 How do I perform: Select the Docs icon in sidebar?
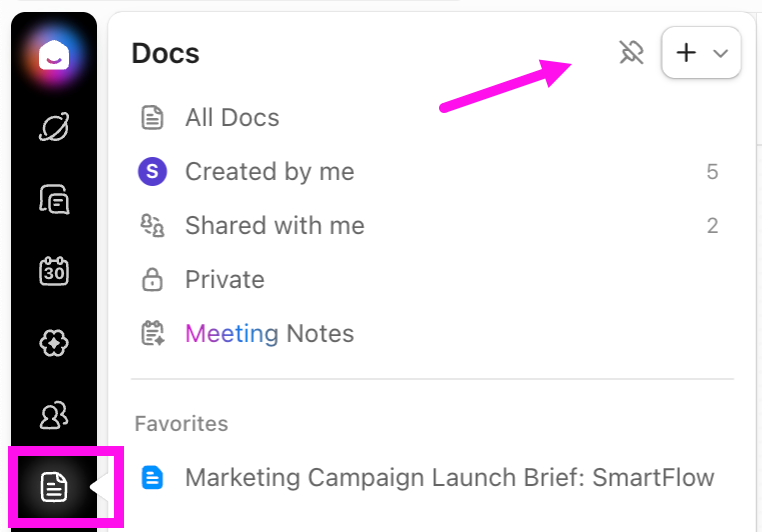[54, 487]
